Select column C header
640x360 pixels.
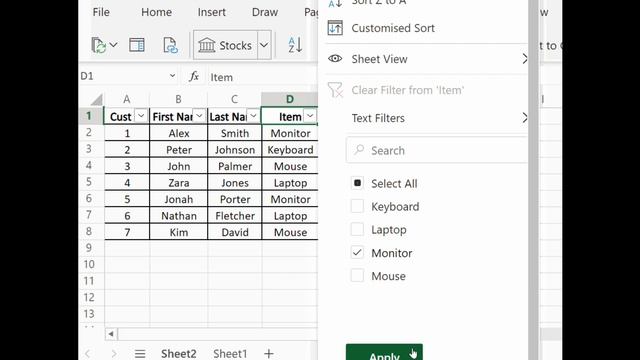click(234, 99)
